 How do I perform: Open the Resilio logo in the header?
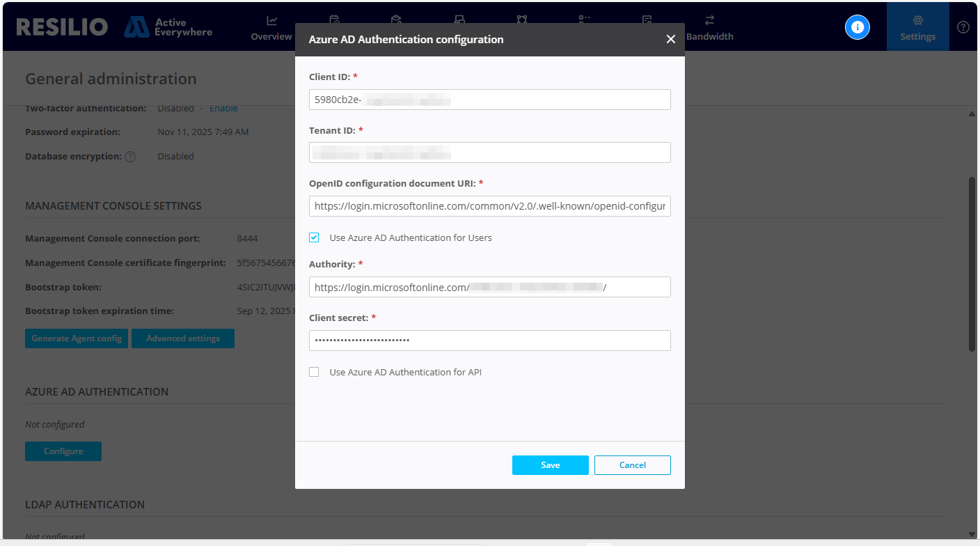click(61, 26)
